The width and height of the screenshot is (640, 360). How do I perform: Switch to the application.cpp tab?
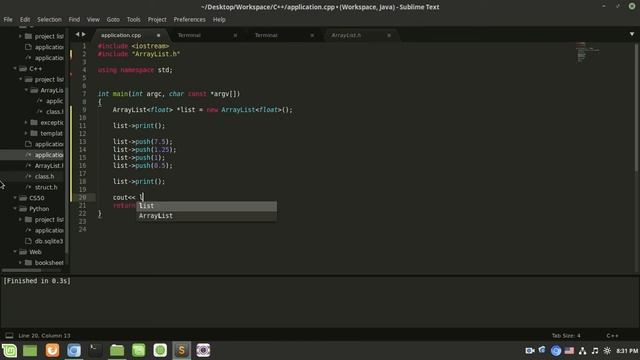point(121,35)
